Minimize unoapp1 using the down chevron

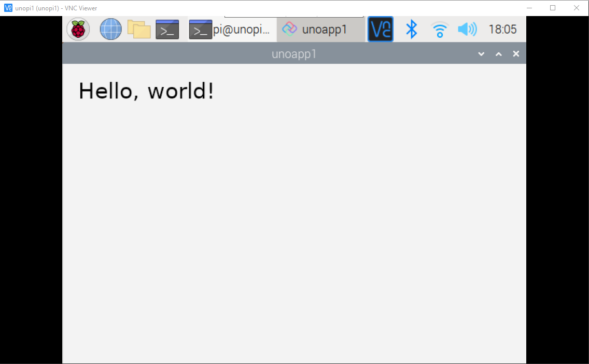tap(481, 53)
